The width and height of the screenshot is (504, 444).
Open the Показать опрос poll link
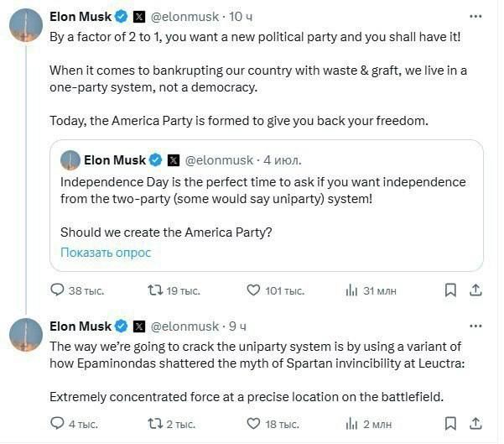106,252
